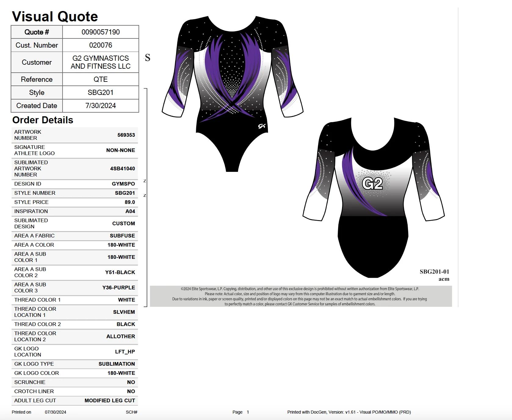This screenshot has height=420, width=512.
Task: Click the SIGNATURE ATHLETE LOGO label
Action: pos(34,150)
